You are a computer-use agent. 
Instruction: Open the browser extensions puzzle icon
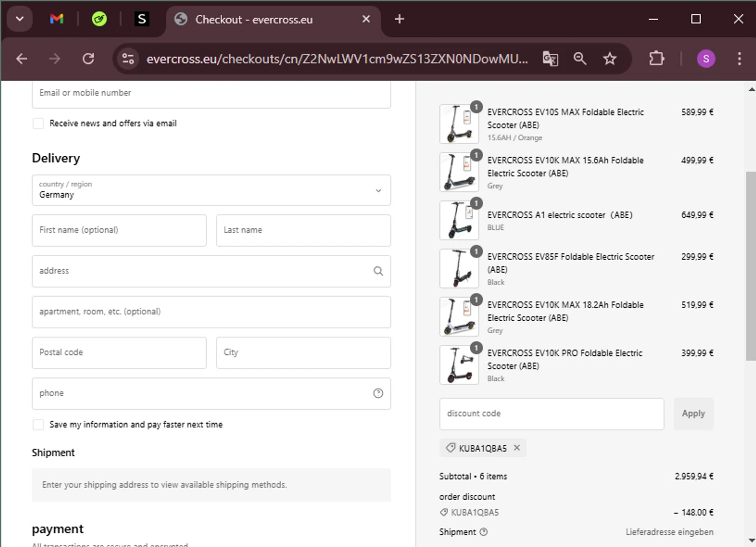coord(657,59)
